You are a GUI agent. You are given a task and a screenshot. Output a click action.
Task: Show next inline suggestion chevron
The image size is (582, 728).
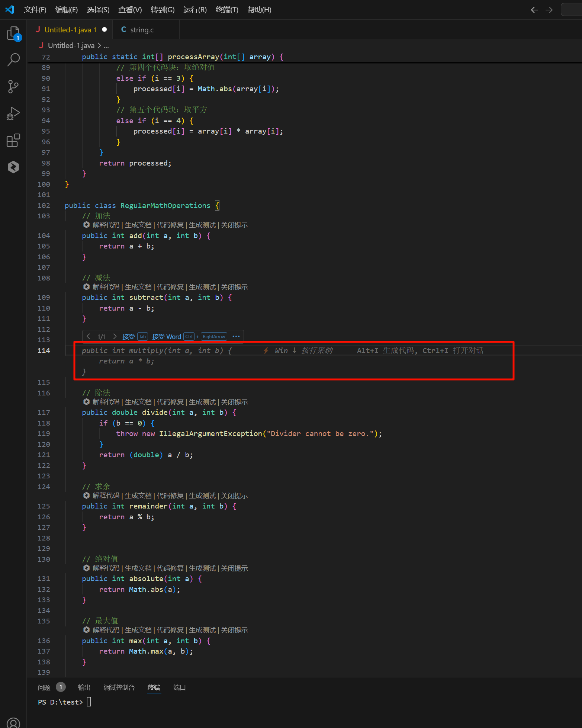pyautogui.click(x=115, y=337)
